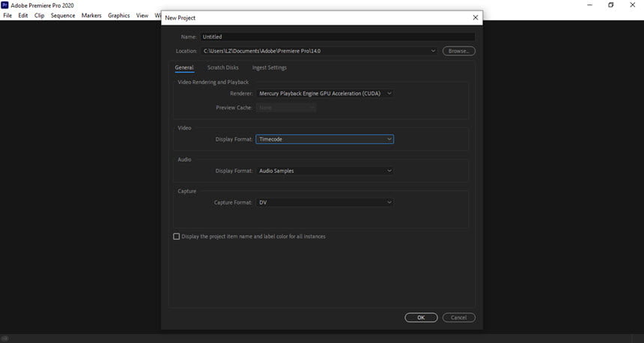Viewport: 644px width, 343px height.
Task: Minimize the Premiere Pro window
Action: pos(590,5)
